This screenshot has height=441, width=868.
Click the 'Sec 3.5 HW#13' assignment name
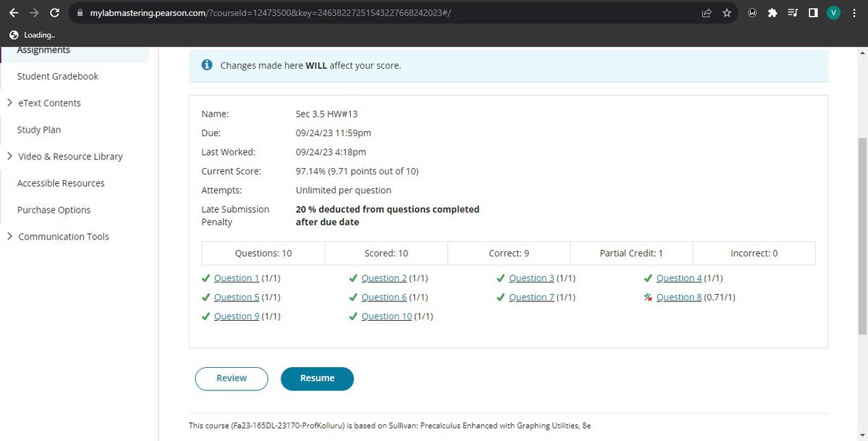(x=327, y=114)
